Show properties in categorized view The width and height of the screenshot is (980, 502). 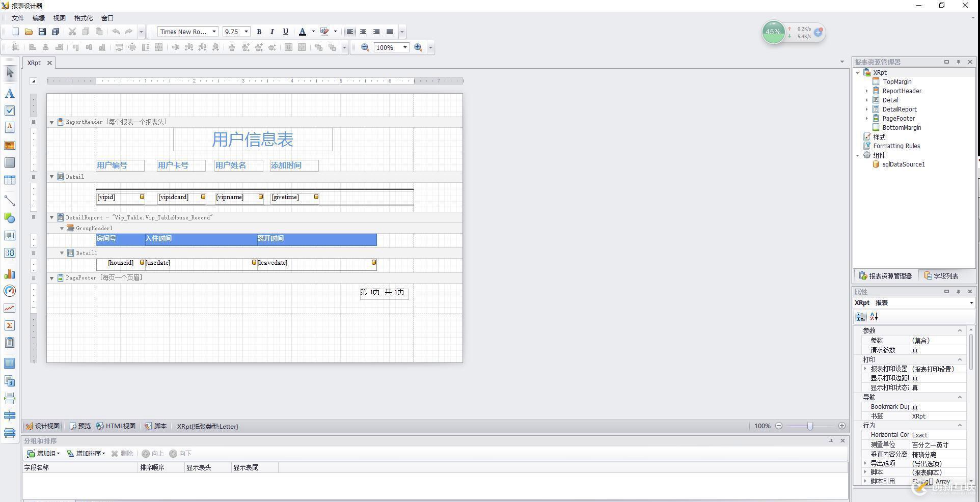pos(861,317)
